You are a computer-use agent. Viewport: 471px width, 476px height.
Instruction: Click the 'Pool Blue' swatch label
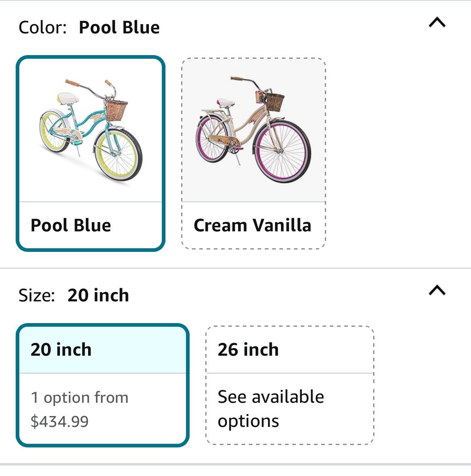click(x=71, y=225)
